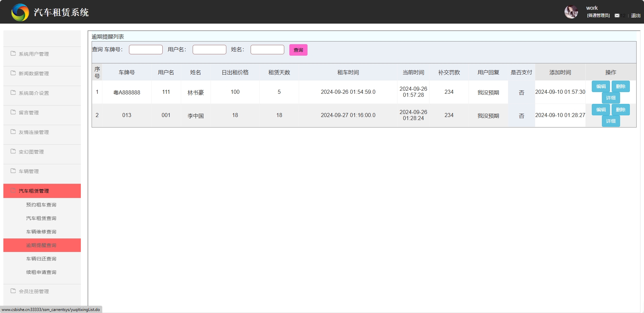
Task: Collapse the 汽车租赁管理 menu section
Action: [34, 191]
